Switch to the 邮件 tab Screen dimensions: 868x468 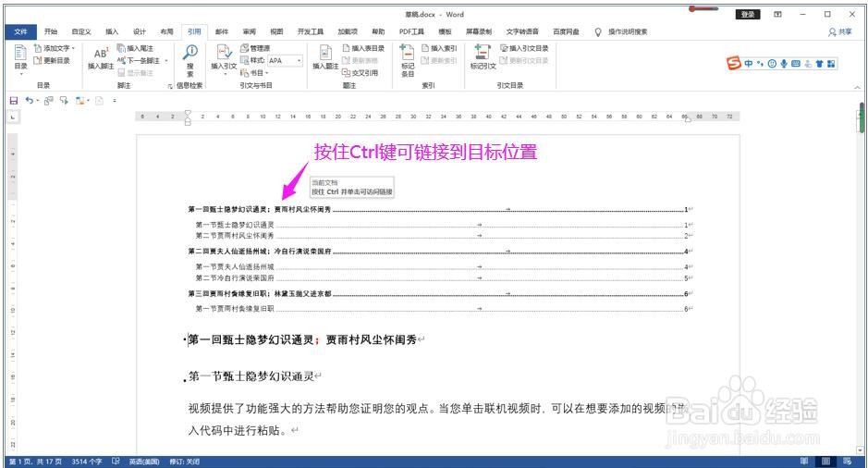click(222, 31)
